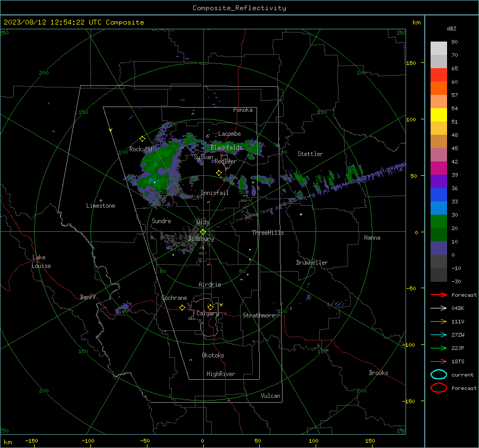Click the RedDeer city label
This screenshot has height=448, width=479.
[x=226, y=161]
